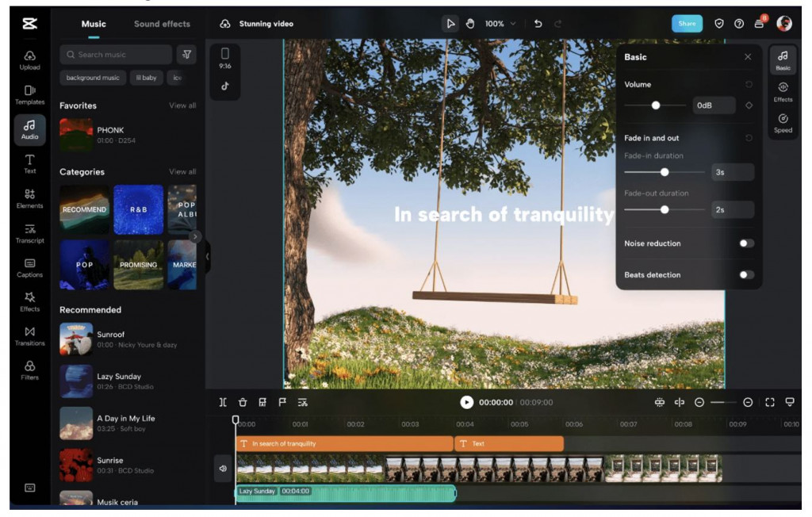Mute the video track speaker icon
Image resolution: width=812 pixels, height=517 pixels.
[224, 469]
